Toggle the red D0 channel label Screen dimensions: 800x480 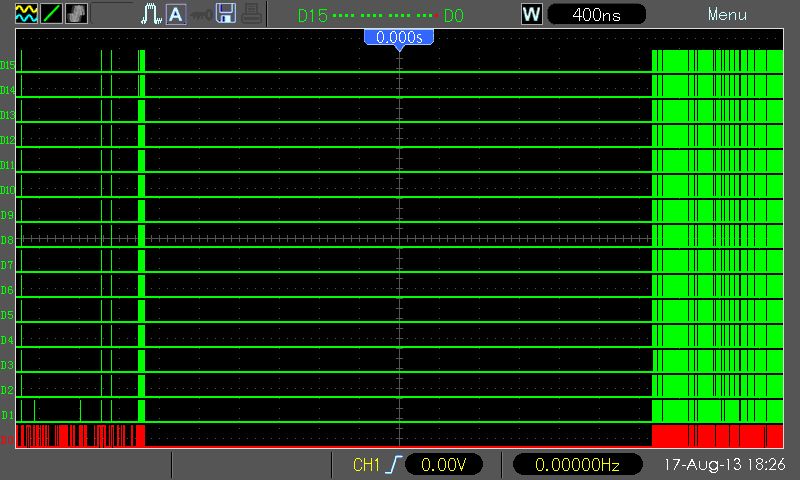tap(8, 439)
